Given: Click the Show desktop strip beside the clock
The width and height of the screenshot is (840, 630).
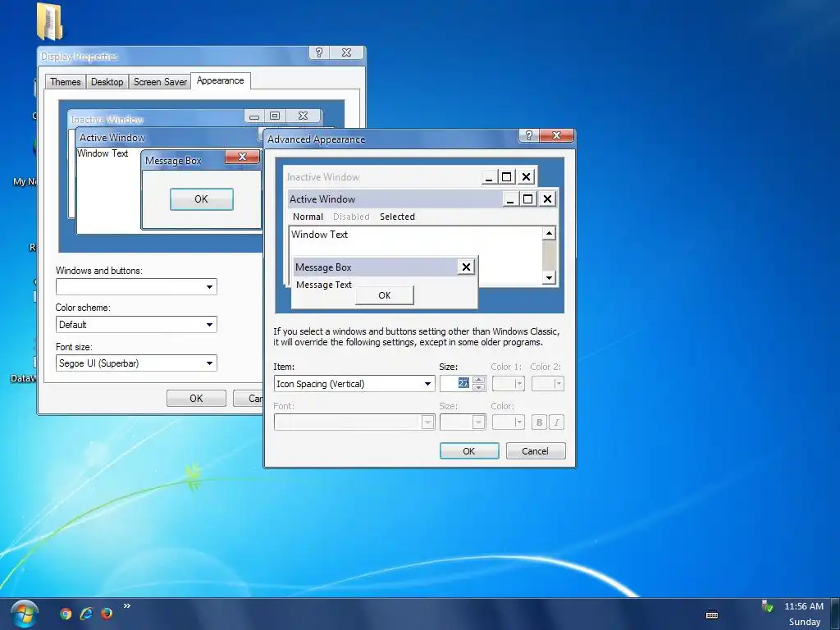Looking at the screenshot, I should tap(834, 614).
